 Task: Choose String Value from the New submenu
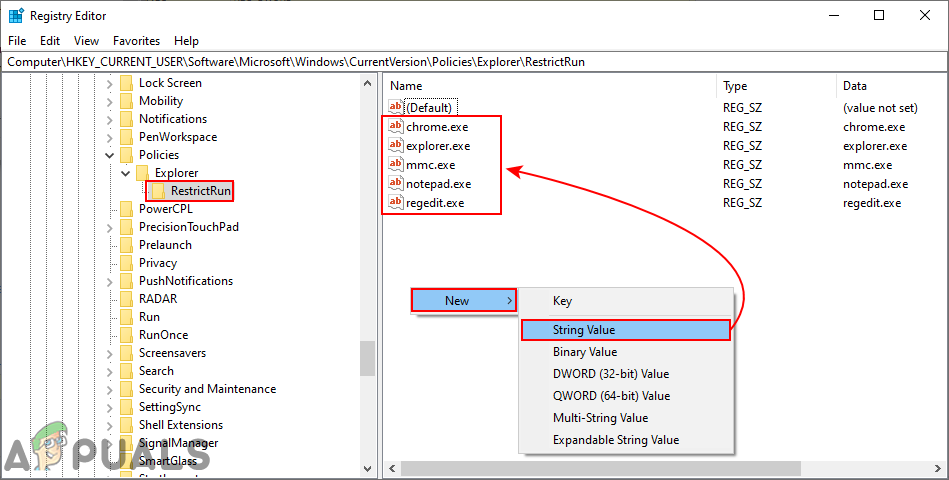625,330
